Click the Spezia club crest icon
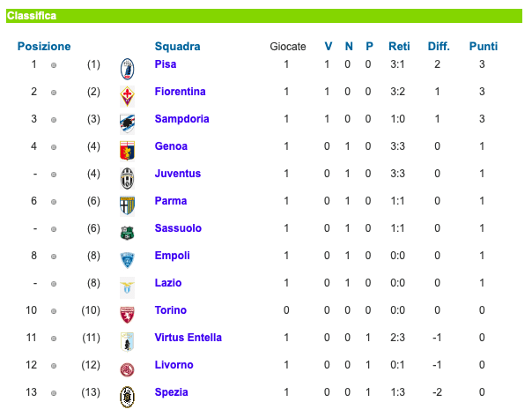Viewport: 532px width, 417px height. pos(128,396)
